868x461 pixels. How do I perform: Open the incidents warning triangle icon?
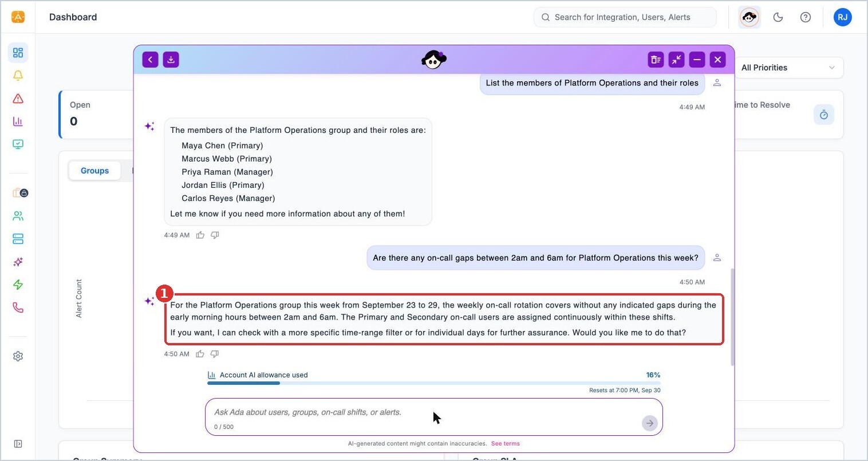(x=18, y=98)
